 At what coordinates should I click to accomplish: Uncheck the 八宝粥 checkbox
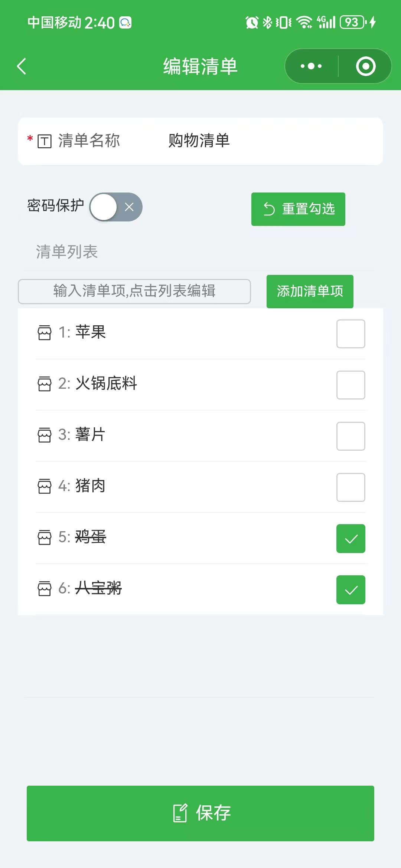[351, 590]
